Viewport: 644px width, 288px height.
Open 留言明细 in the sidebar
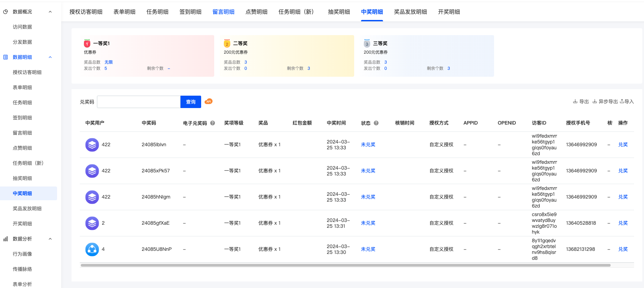(x=22, y=133)
